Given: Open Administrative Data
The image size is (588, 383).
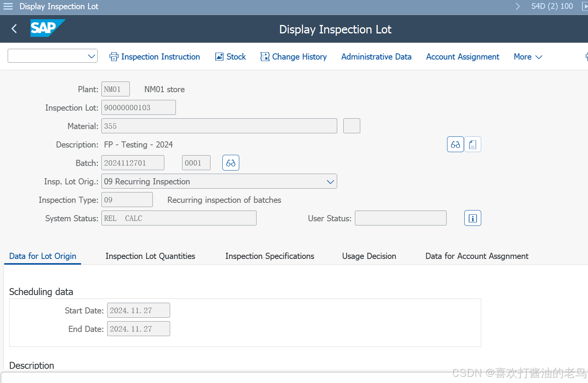Looking at the screenshot, I should point(376,57).
